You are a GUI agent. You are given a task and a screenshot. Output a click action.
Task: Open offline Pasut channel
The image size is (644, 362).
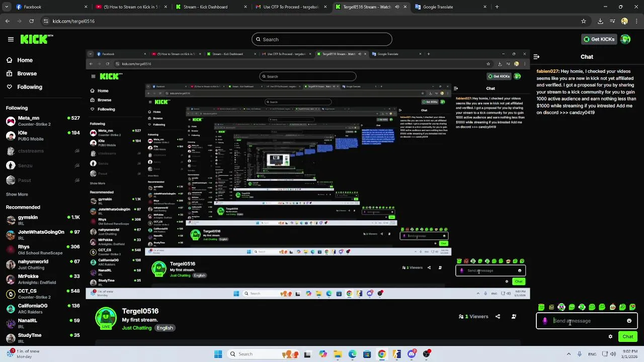43,180
